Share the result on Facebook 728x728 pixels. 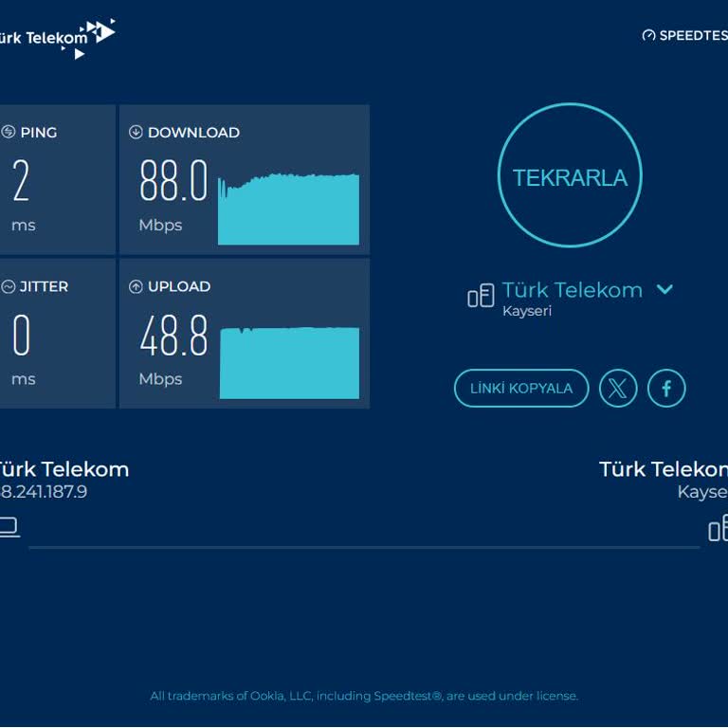tap(666, 388)
